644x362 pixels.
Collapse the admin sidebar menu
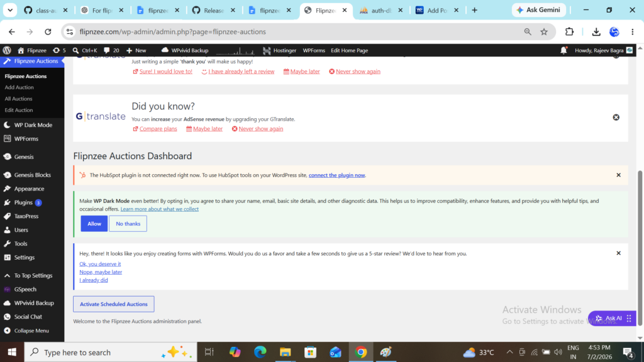[32, 331]
